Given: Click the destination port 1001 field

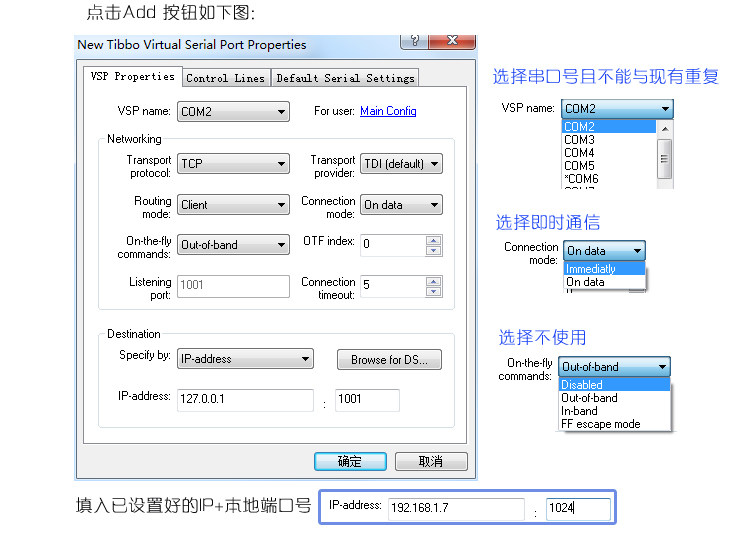Looking at the screenshot, I should [x=367, y=400].
